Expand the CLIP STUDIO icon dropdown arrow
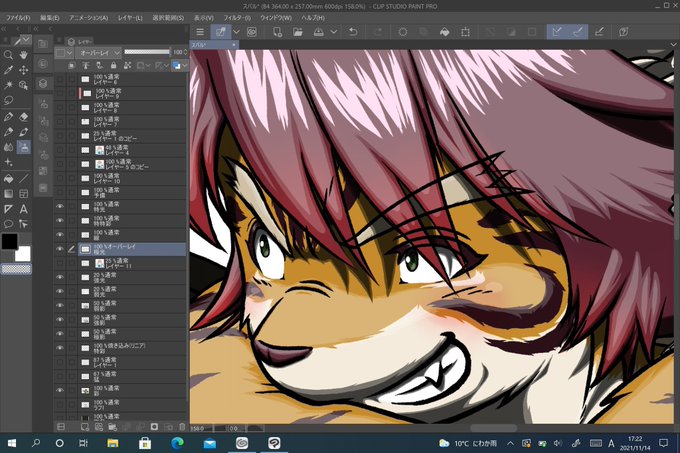This screenshot has width=680, height=453. [236, 32]
